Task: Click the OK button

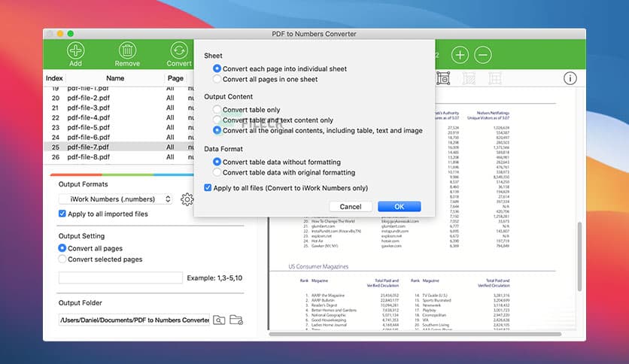Action: (399, 207)
